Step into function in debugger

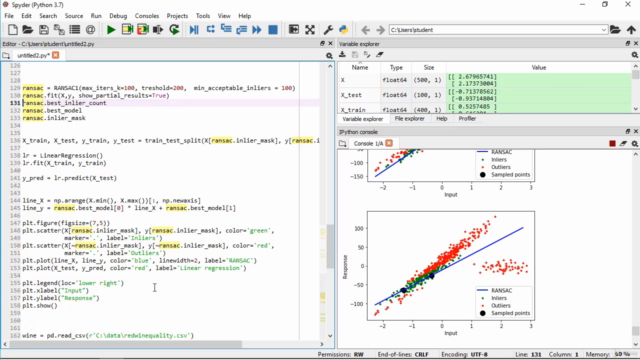coord(226,30)
